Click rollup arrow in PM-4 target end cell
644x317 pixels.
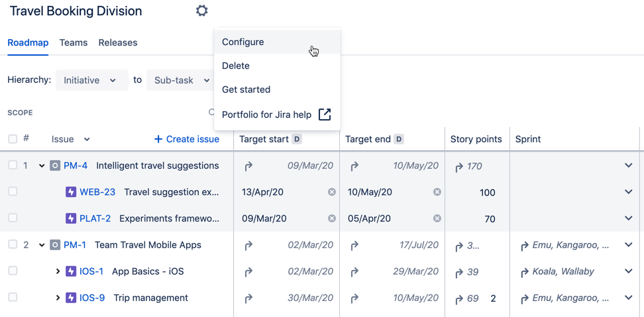pos(354,166)
